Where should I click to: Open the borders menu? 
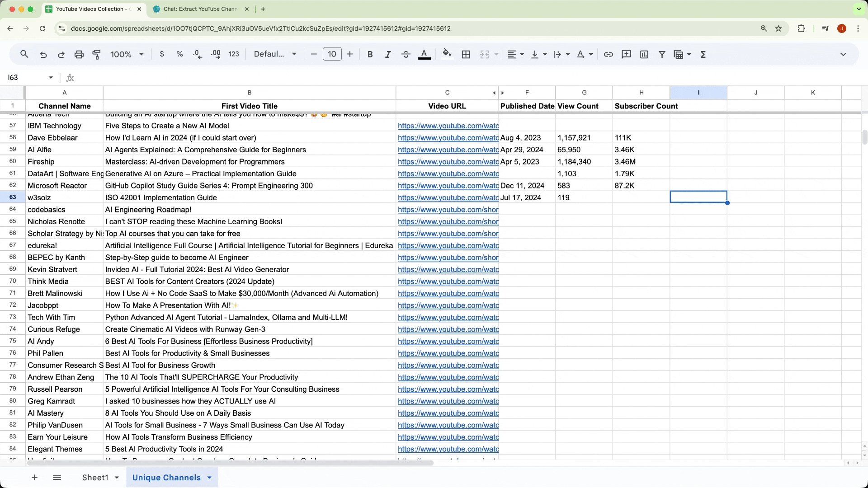click(466, 54)
